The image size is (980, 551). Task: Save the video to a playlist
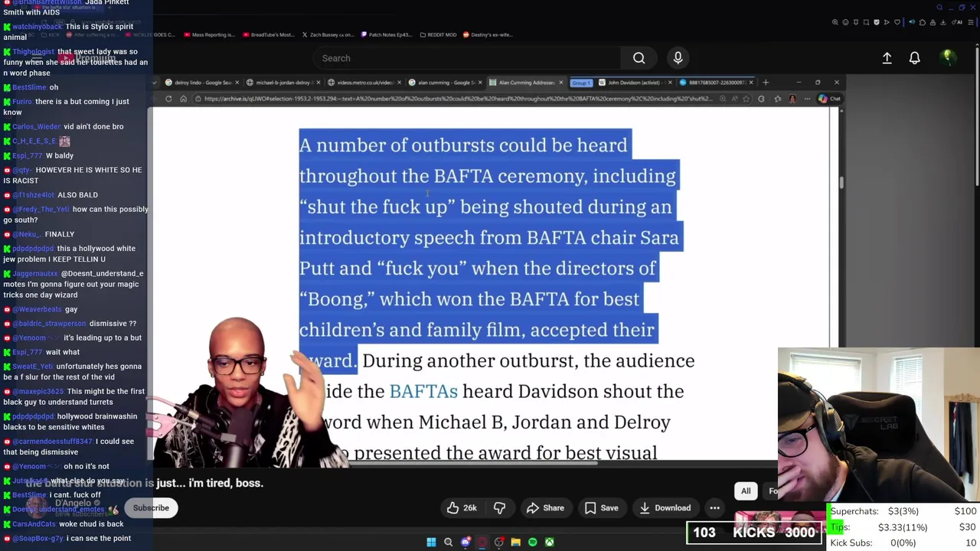(601, 508)
